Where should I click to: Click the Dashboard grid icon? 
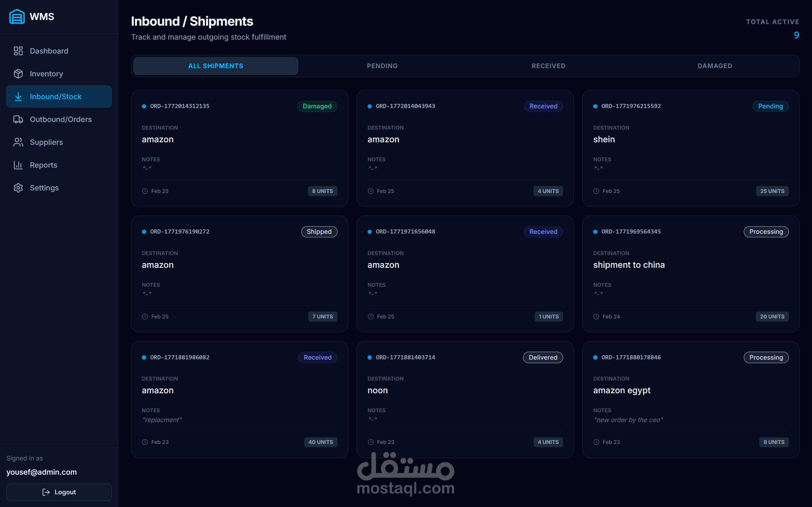18,51
